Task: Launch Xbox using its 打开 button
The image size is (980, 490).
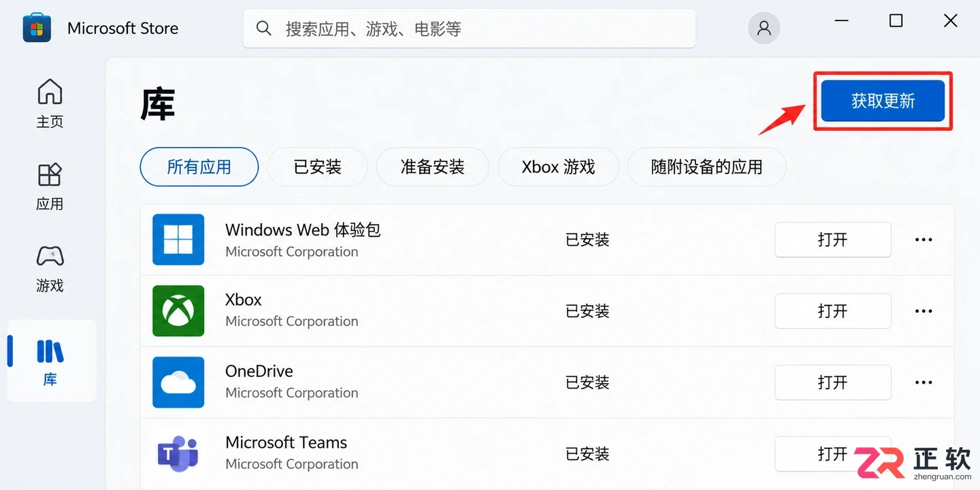Action: click(x=833, y=311)
